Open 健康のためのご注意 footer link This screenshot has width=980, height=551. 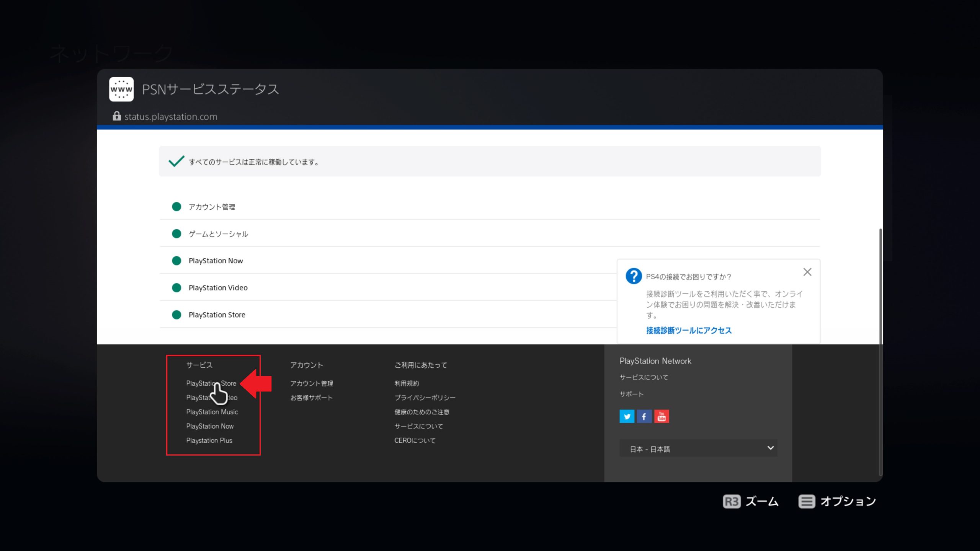pyautogui.click(x=422, y=412)
